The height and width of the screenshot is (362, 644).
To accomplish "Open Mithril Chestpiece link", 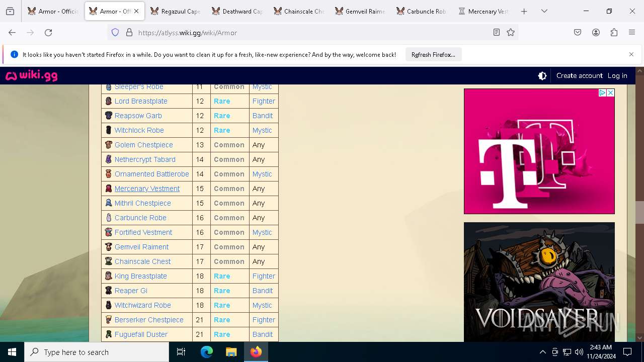I will [143, 203].
